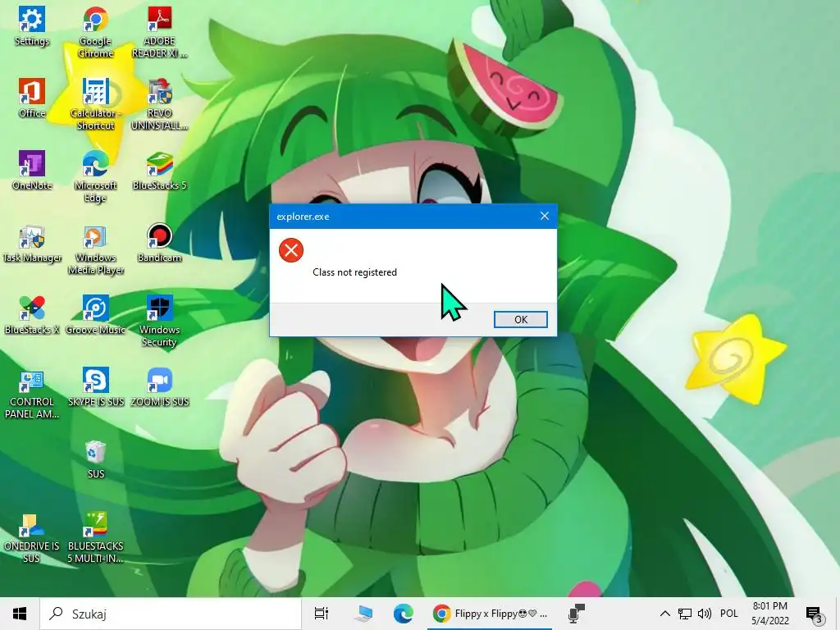840x630 pixels.
Task: Open the volume control tray icon
Action: pos(705,614)
